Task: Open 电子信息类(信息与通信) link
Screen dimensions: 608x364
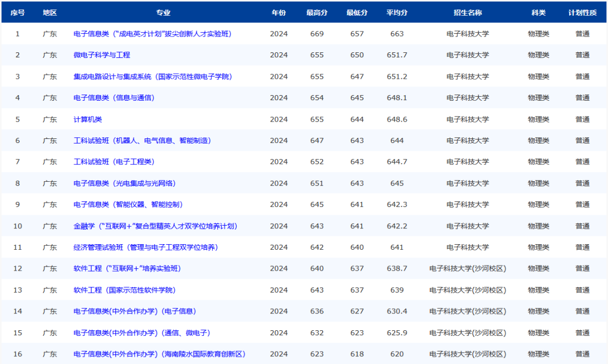Action: [114, 98]
